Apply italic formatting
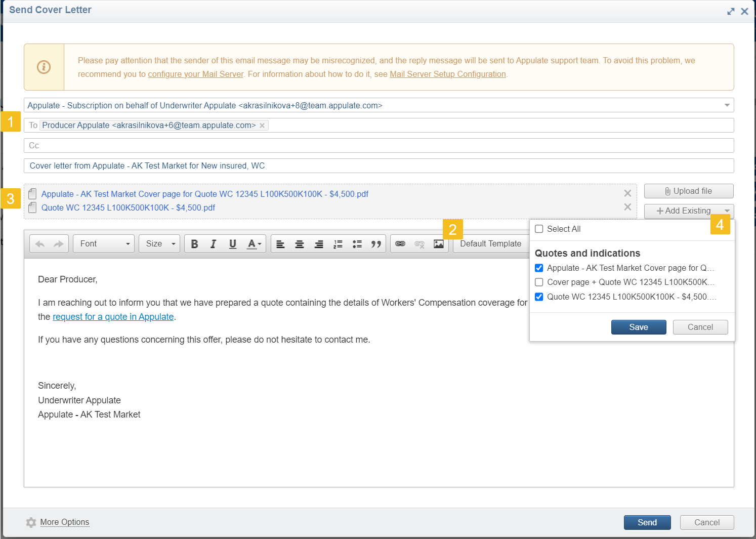This screenshot has width=756, height=539. click(214, 244)
